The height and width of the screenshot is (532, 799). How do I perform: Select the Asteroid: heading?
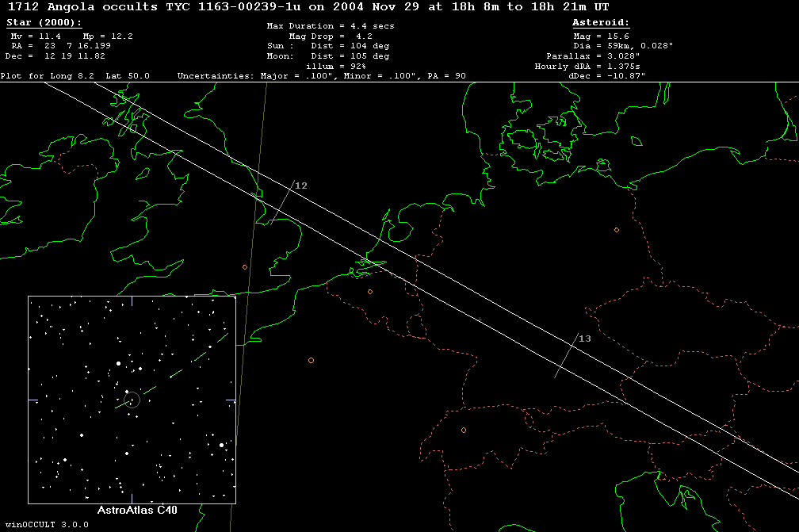tap(602, 23)
